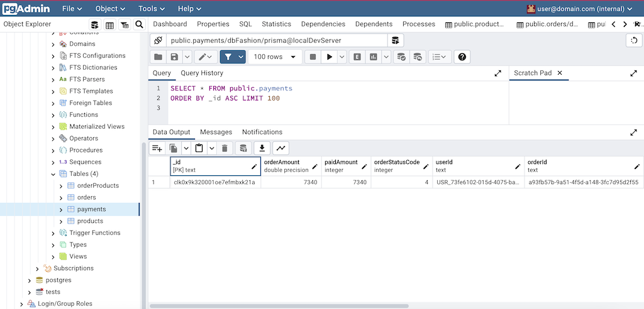Click the Paste clipboard icon
This screenshot has width=644, height=309.
(199, 148)
